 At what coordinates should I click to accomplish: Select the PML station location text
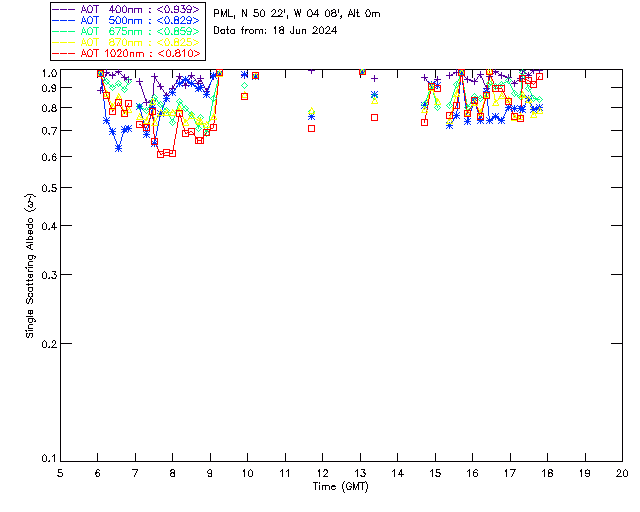pyautogui.click(x=297, y=14)
